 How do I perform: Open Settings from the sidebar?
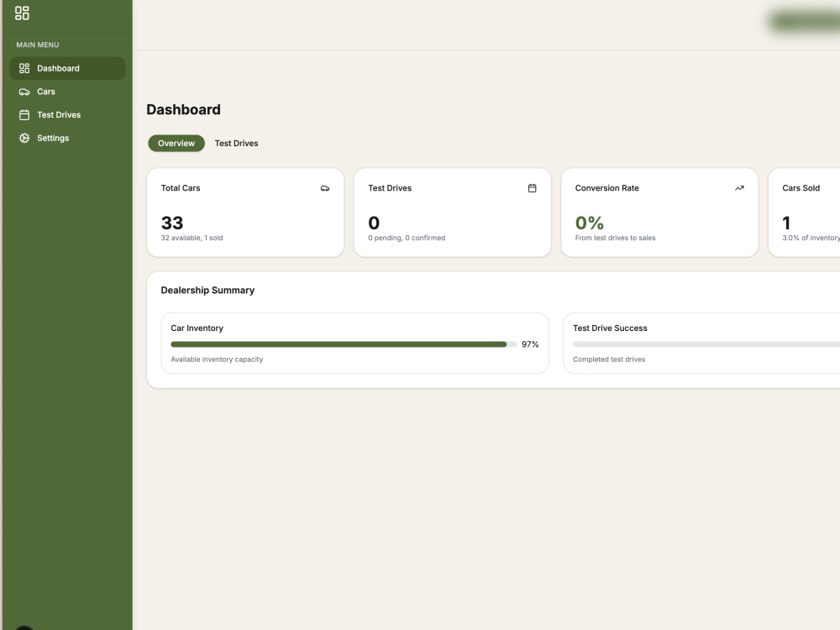(67, 139)
